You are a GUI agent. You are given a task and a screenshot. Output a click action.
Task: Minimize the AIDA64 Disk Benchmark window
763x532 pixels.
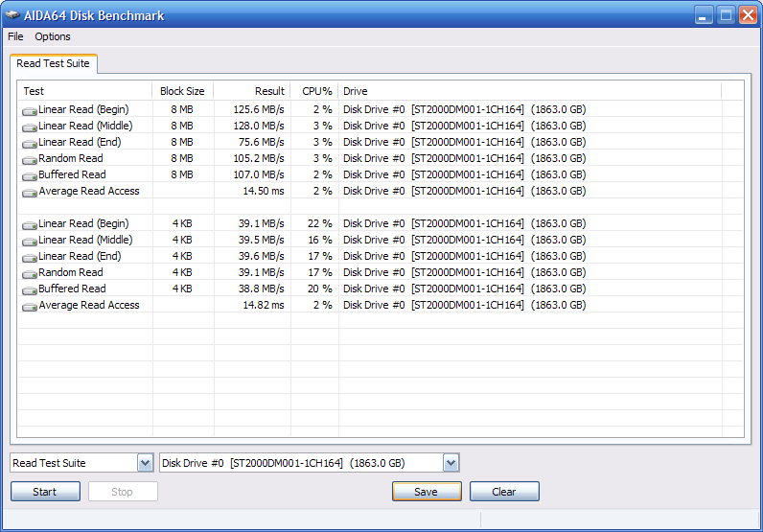(x=703, y=15)
